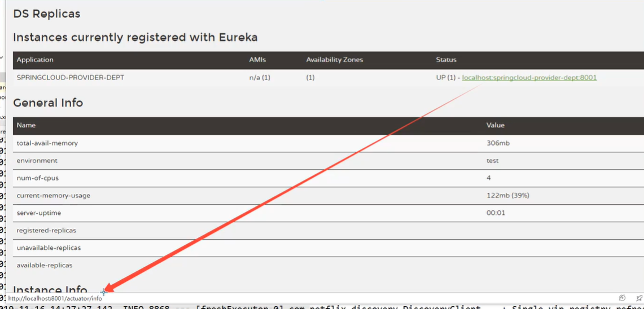Click the http://localhost:8001/actuator/info status URL
The height and width of the screenshot is (309, 644).
tap(55, 299)
